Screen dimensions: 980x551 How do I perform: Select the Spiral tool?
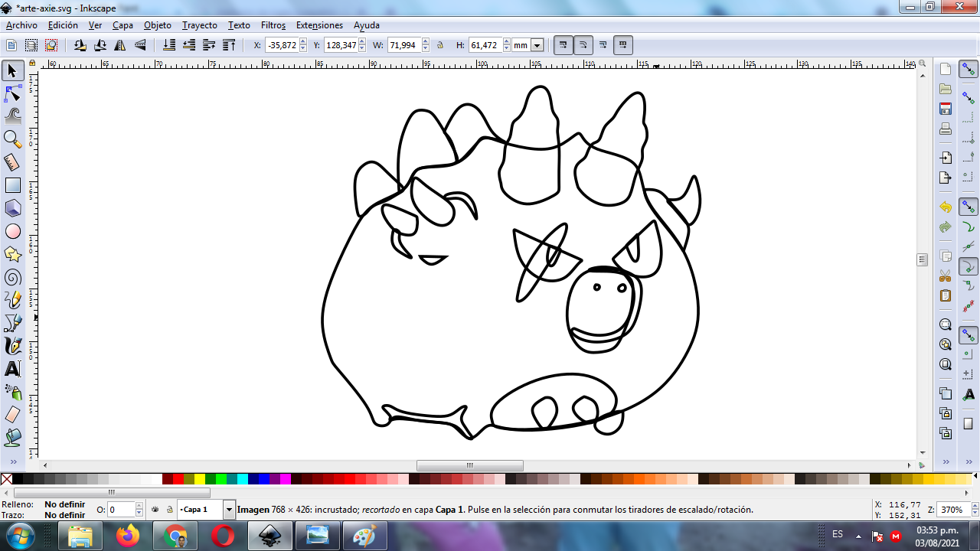pos(12,277)
